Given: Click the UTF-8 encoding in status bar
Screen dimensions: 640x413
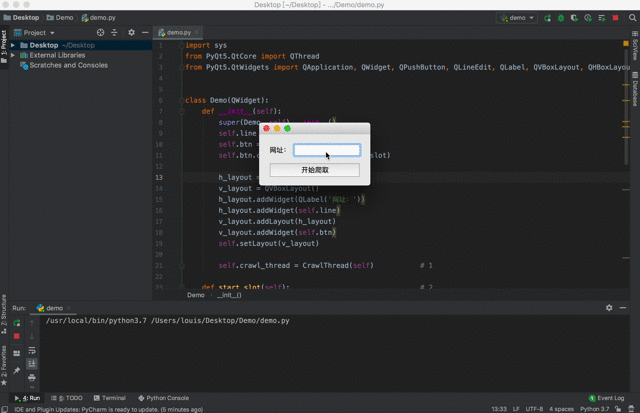Looking at the screenshot, I should click(534, 409).
